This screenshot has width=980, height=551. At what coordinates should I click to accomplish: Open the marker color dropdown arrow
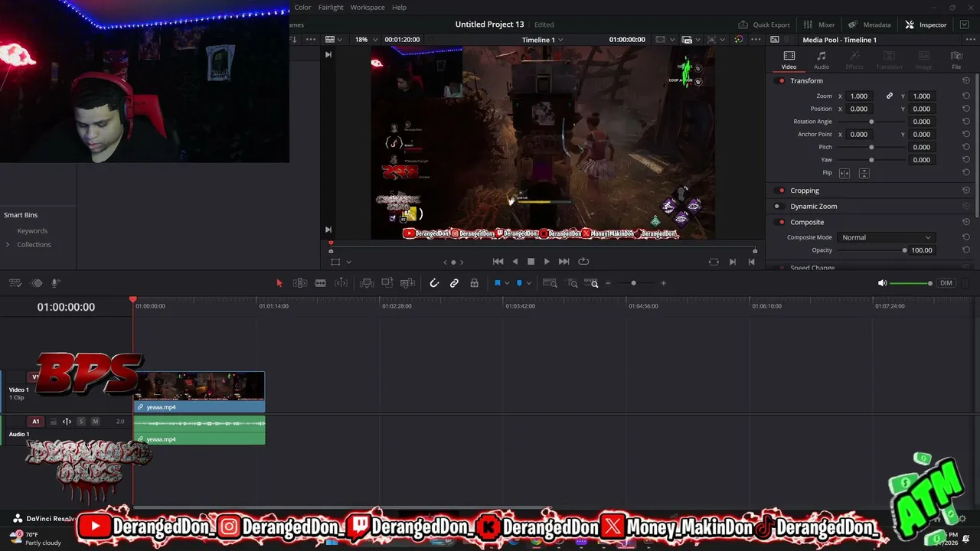528,283
